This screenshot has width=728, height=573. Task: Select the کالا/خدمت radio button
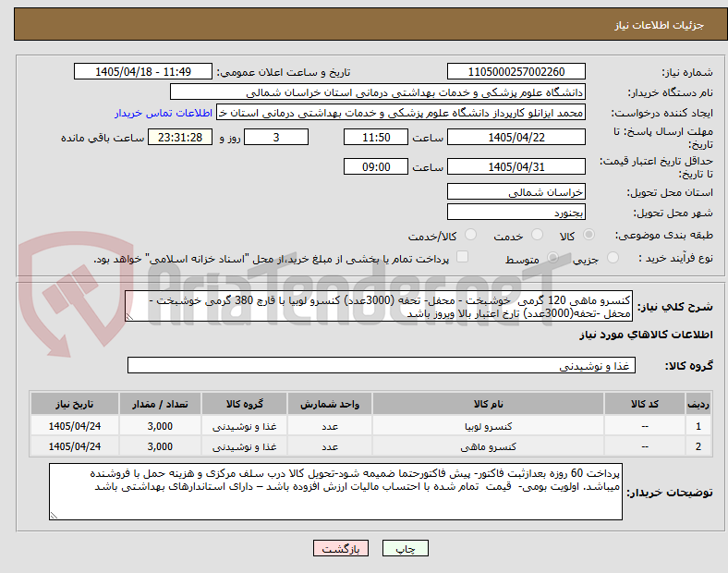pyautogui.click(x=471, y=235)
